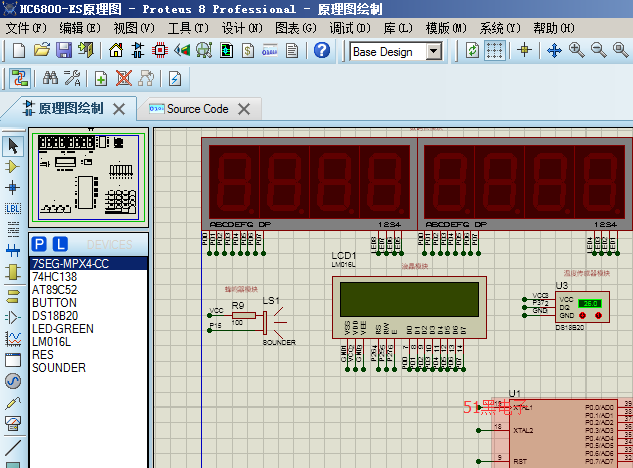Select 74HC138 in the device list

tap(88, 277)
